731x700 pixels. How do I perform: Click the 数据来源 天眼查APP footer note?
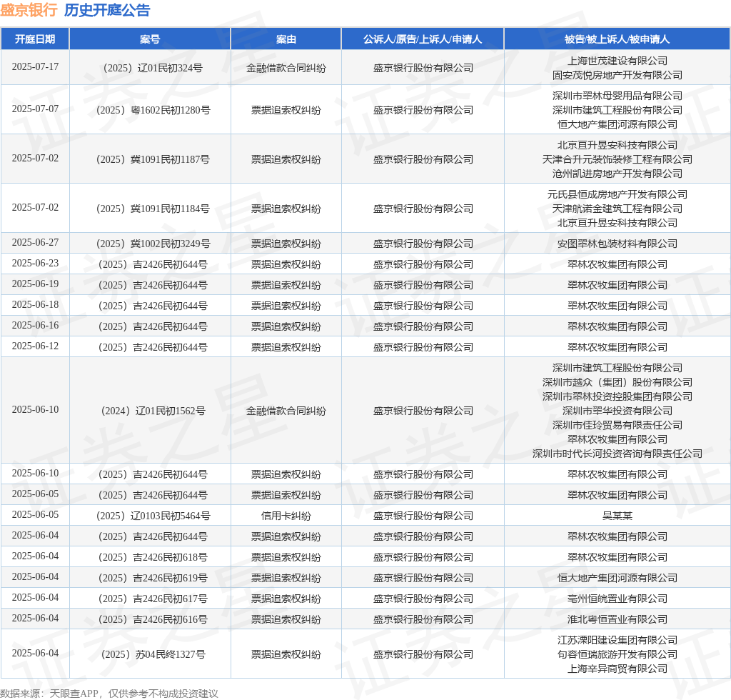[109, 693]
